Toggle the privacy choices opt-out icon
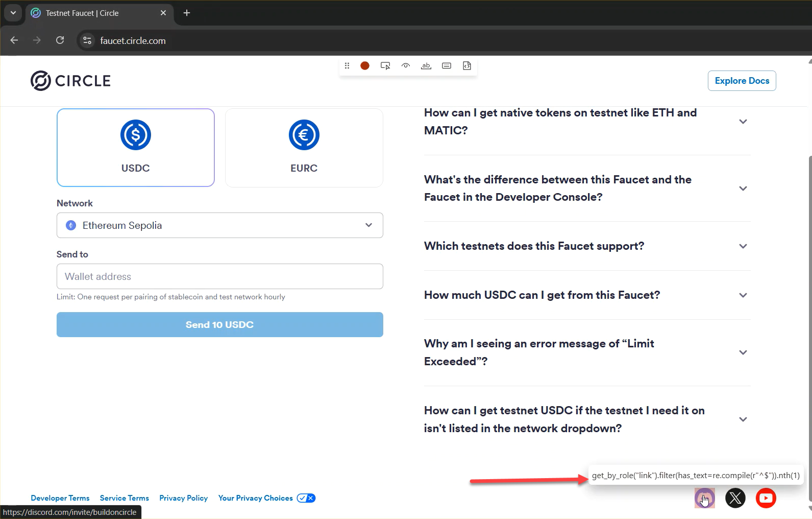 (306, 498)
